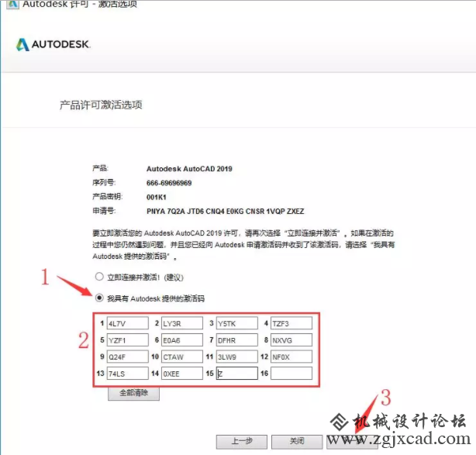Click activation code field 2 containing LY3R
The image size is (476, 455).
[x=182, y=323]
